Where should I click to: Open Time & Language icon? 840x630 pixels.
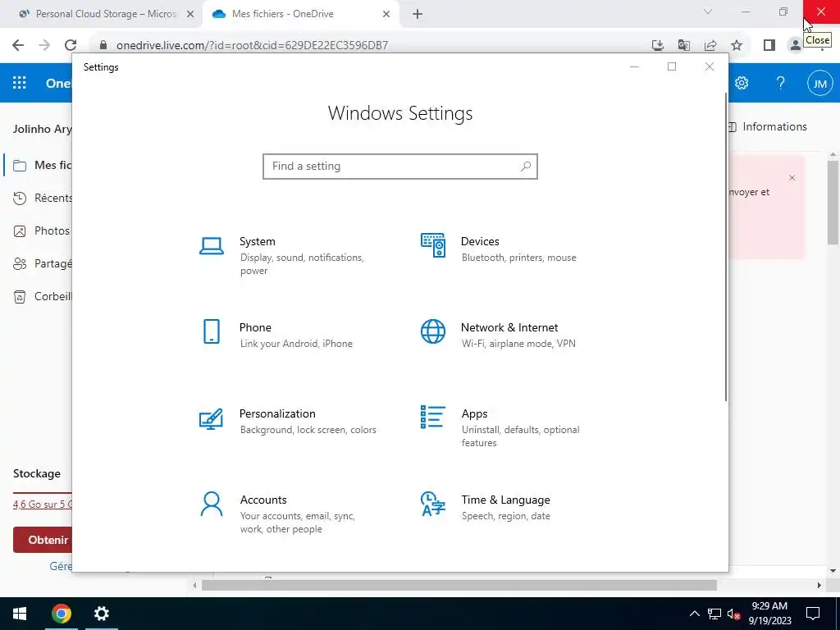pos(433,504)
